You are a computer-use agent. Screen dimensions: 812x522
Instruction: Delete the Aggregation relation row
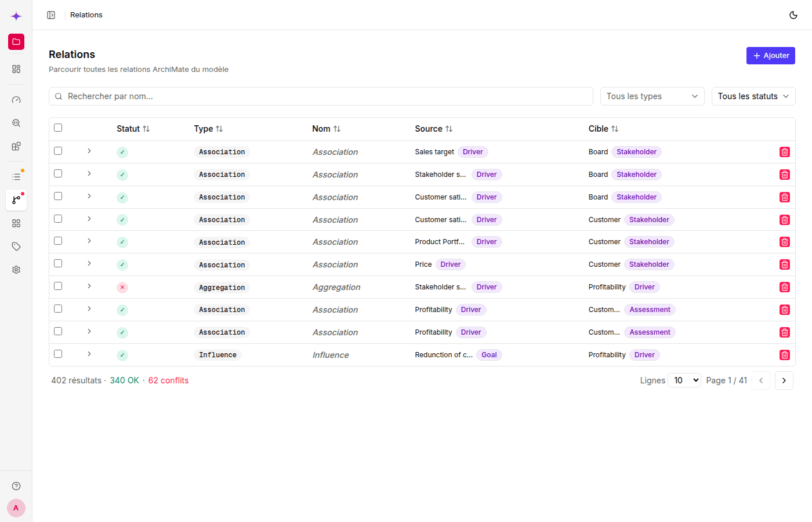785,287
